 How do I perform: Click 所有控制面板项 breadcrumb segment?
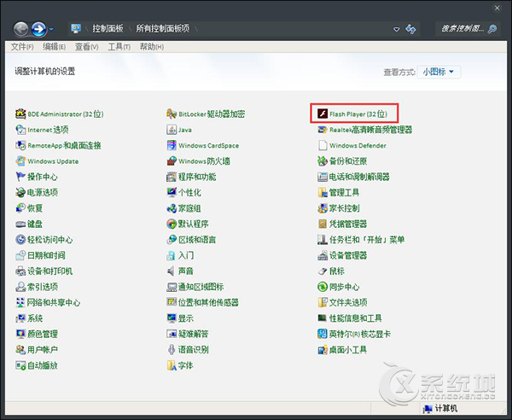click(163, 29)
